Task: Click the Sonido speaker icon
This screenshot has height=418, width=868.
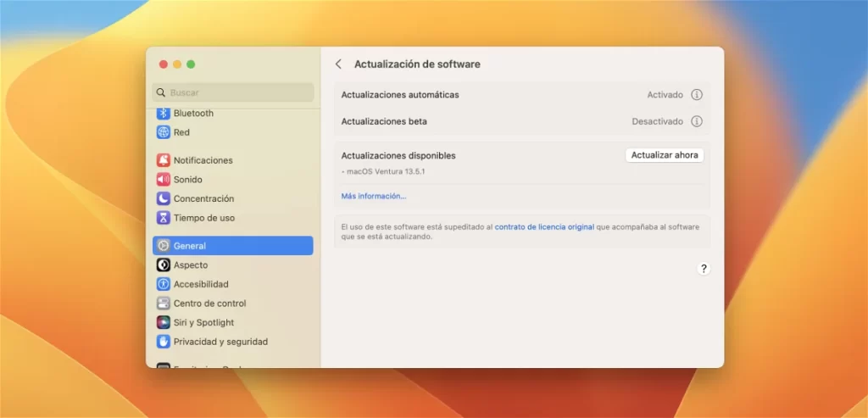Action: (x=164, y=180)
